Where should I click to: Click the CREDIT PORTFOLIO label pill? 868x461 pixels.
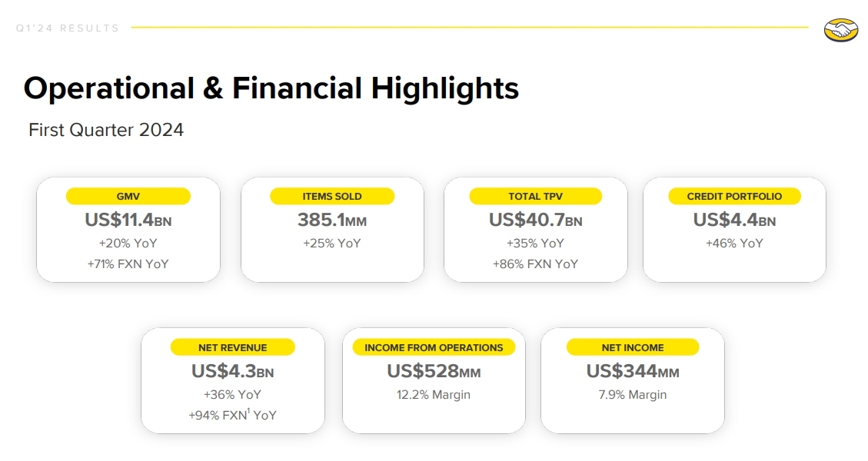pos(734,197)
